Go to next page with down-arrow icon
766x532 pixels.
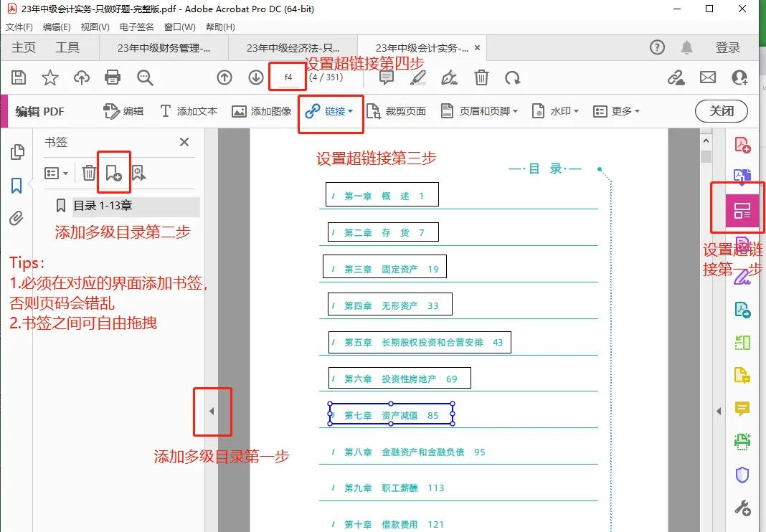coord(256,77)
